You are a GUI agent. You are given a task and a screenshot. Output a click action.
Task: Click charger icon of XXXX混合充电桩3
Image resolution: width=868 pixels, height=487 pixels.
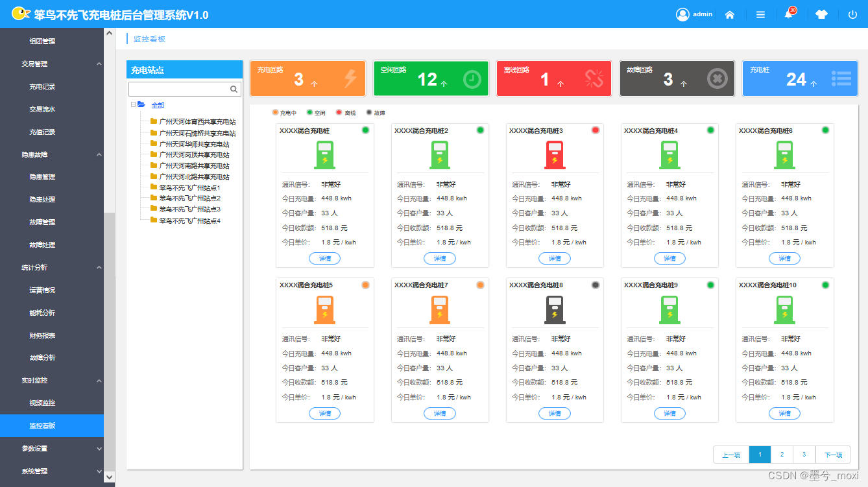point(555,155)
